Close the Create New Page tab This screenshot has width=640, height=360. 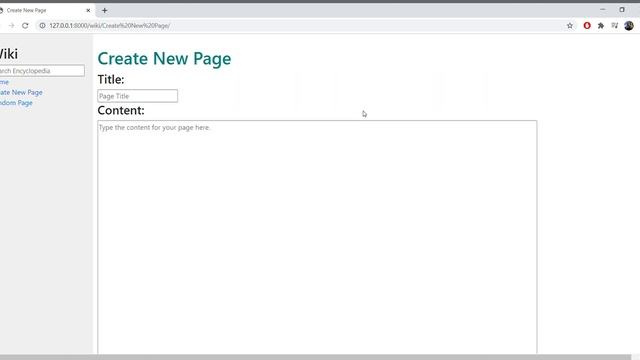(x=88, y=11)
